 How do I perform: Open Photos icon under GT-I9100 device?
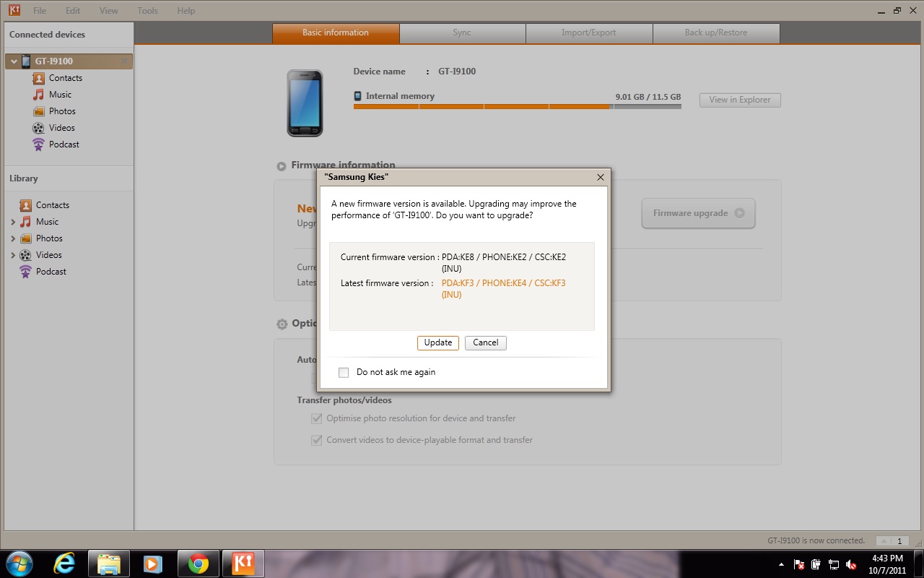[38, 111]
